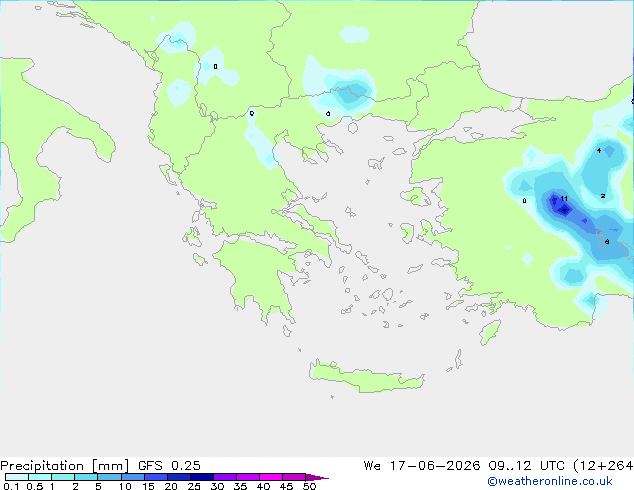Click the legend tick label "10"
This screenshot has height=490, width=634.
125,486
